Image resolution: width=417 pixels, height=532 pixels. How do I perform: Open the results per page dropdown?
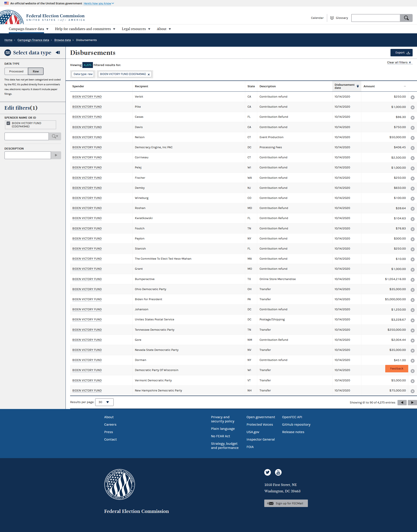click(104, 402)
